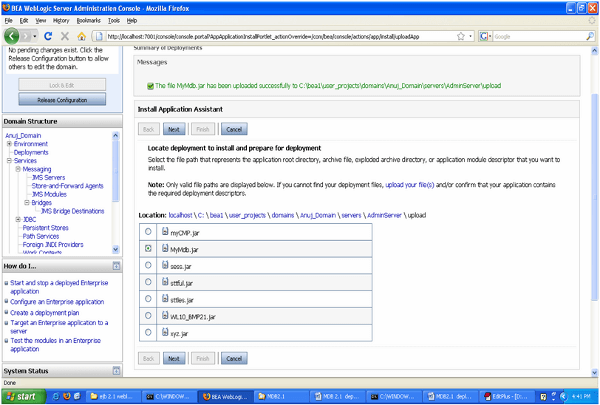600x405 pixels.
Task: Minimize the System Status panel
Action: [x=116, y=371]
